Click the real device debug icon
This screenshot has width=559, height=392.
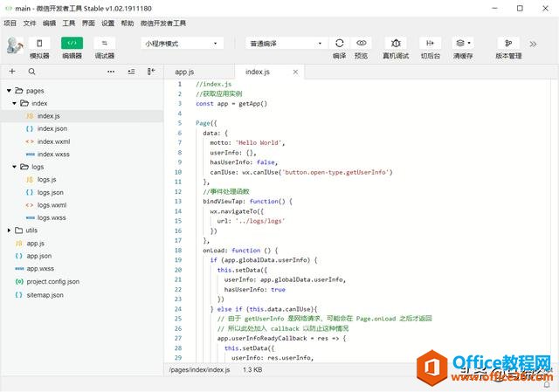[x=396, y=43]
